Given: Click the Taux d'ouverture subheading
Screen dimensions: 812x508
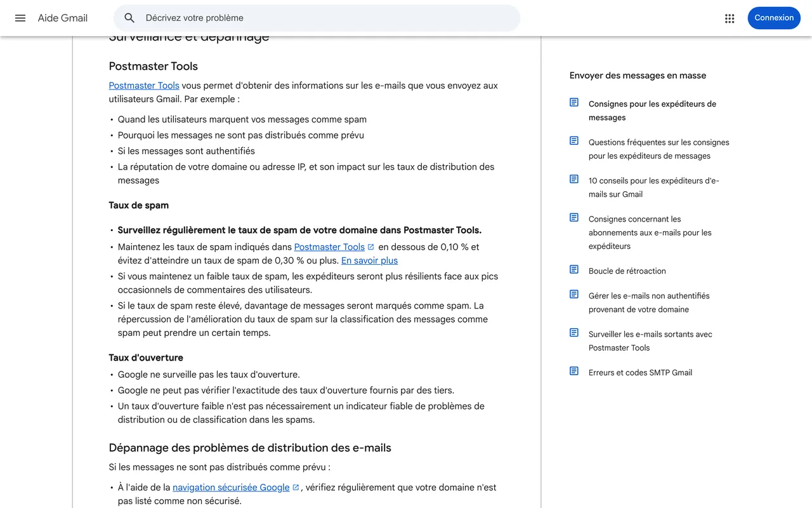Looking at the screenshot, I should 146,358.
